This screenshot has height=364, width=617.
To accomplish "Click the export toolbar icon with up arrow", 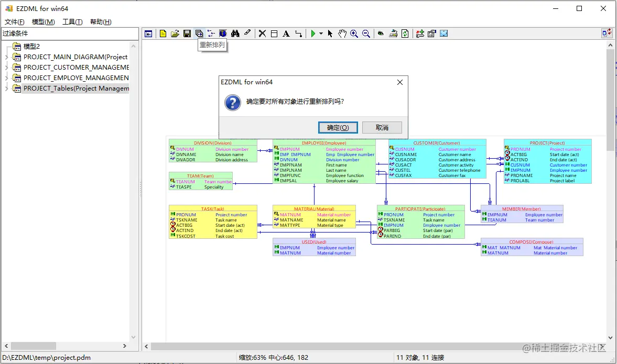I will click(393, 34).
